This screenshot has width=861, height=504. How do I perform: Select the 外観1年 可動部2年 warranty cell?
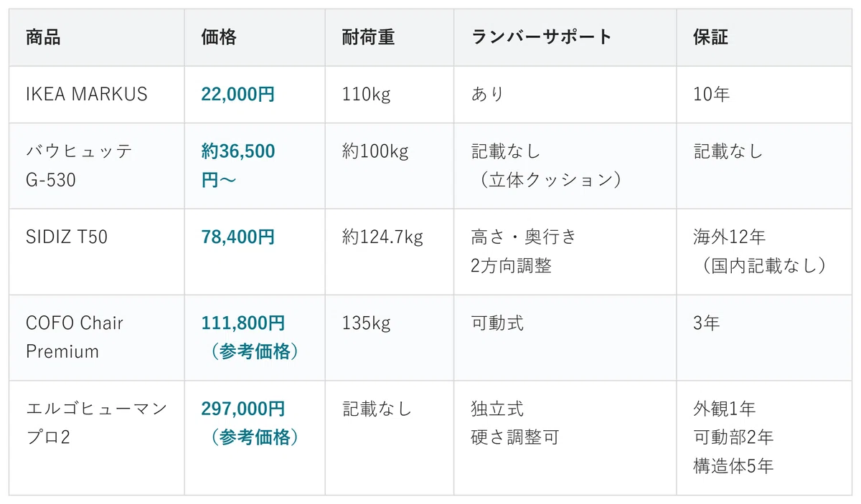click(764, 438)
